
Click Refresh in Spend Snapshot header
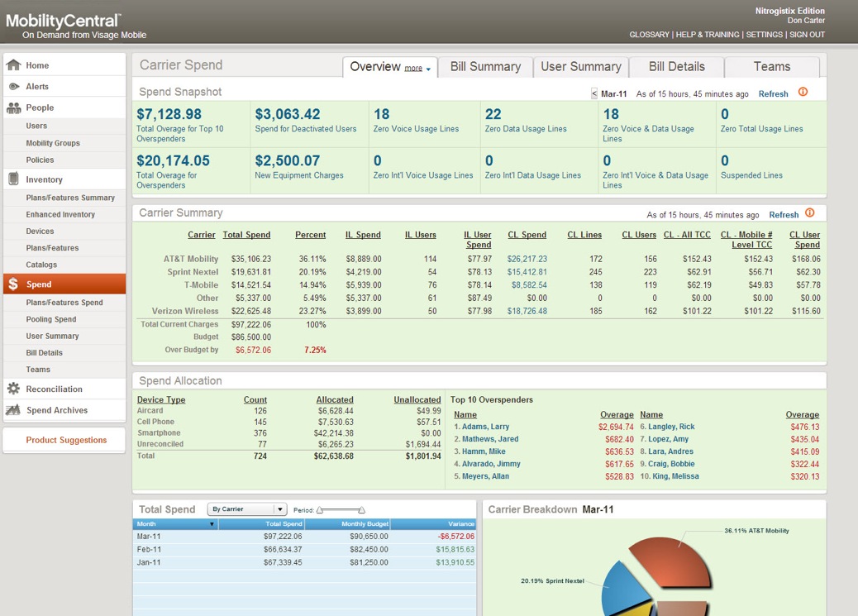pyautogui.click(x=773, y=94)
